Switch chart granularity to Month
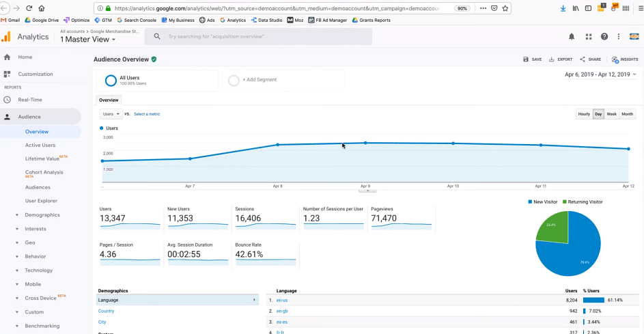The width and height of the screenshot is (644, 334). [x=627, y=114]
